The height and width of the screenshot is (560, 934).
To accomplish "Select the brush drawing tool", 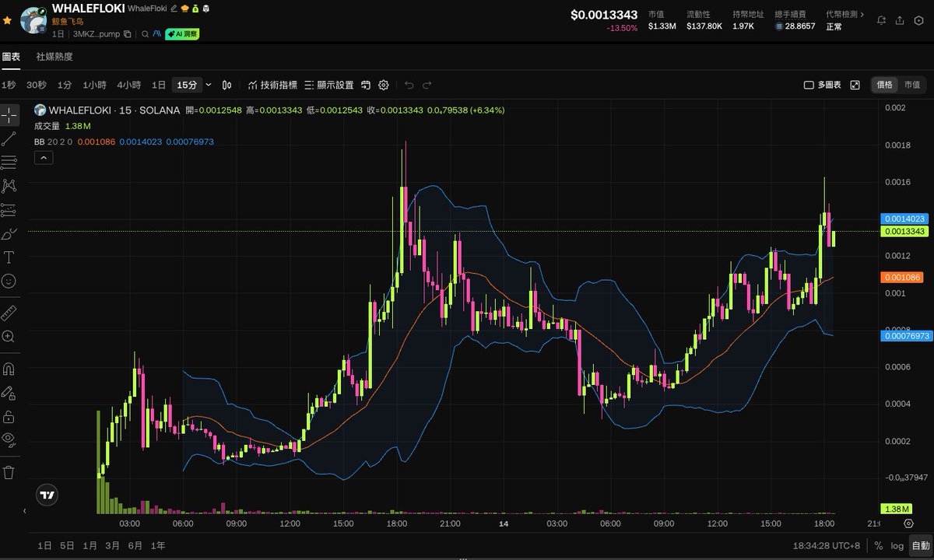I will (x=9, y=233).
